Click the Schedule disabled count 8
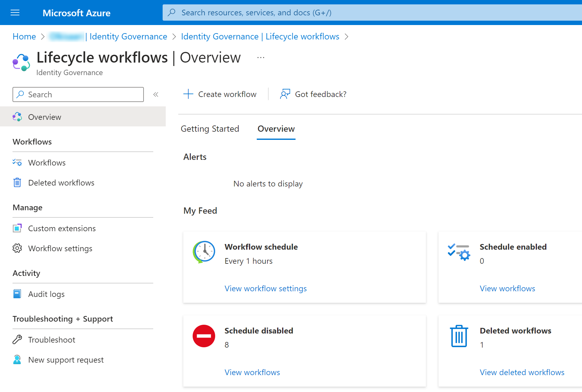 pyautogui.click(x=227, y=345)
